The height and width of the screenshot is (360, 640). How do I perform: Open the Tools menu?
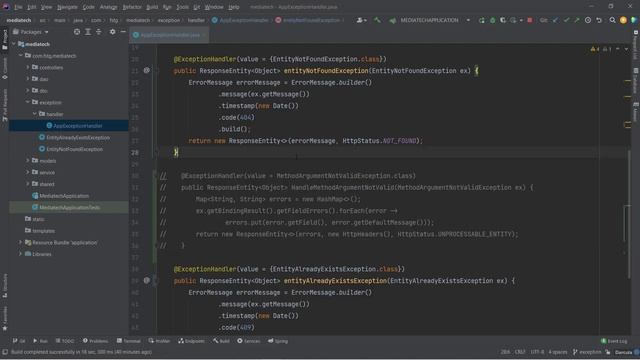[x=182, y=7]
